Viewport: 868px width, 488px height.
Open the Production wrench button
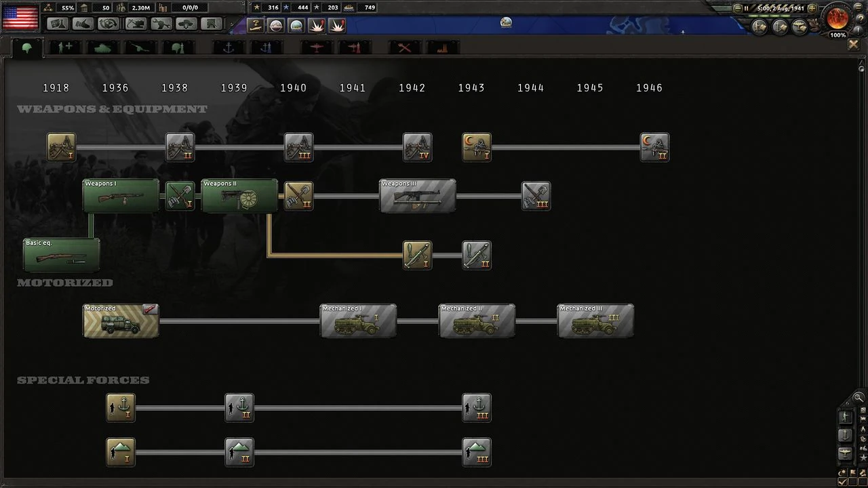[161, 24]
